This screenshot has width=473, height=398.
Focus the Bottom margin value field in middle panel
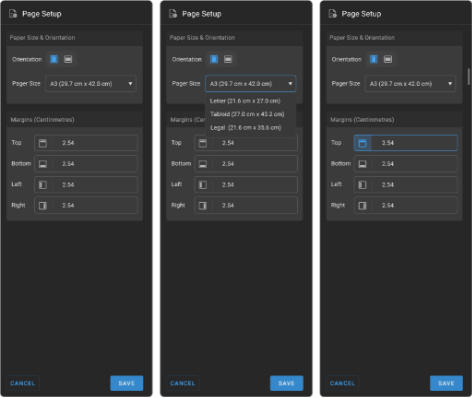tap(246, 164)
